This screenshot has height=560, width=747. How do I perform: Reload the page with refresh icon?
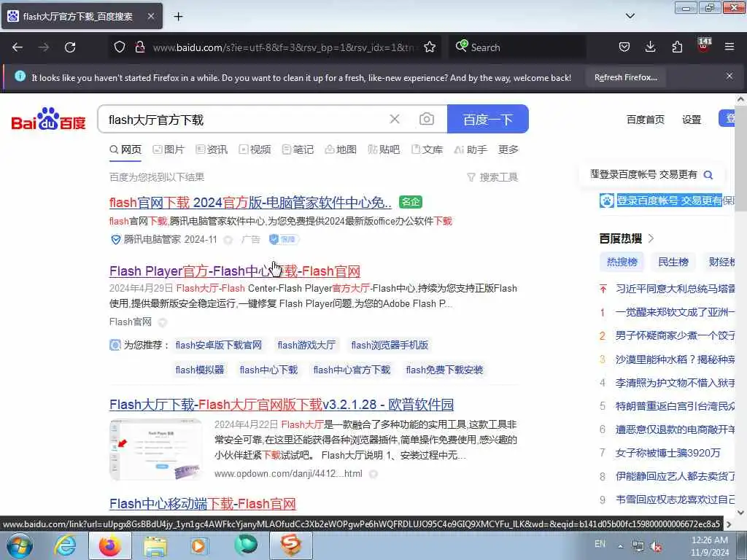(70, 47)
